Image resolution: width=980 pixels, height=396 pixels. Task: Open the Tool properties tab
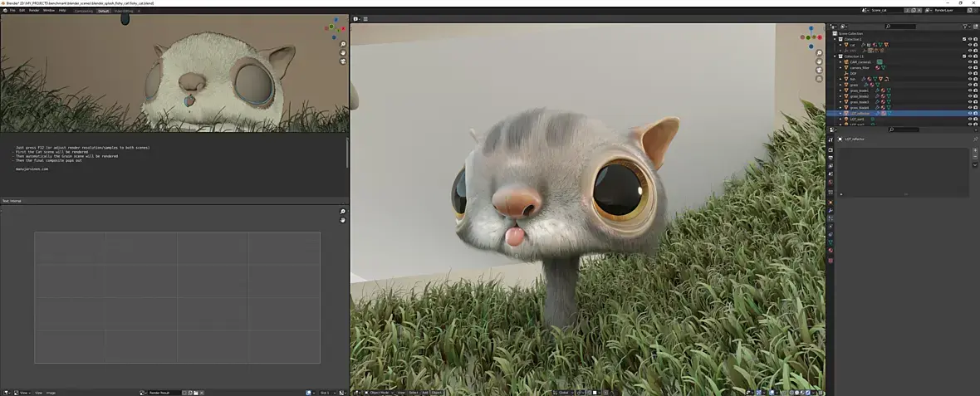[831, 140]
